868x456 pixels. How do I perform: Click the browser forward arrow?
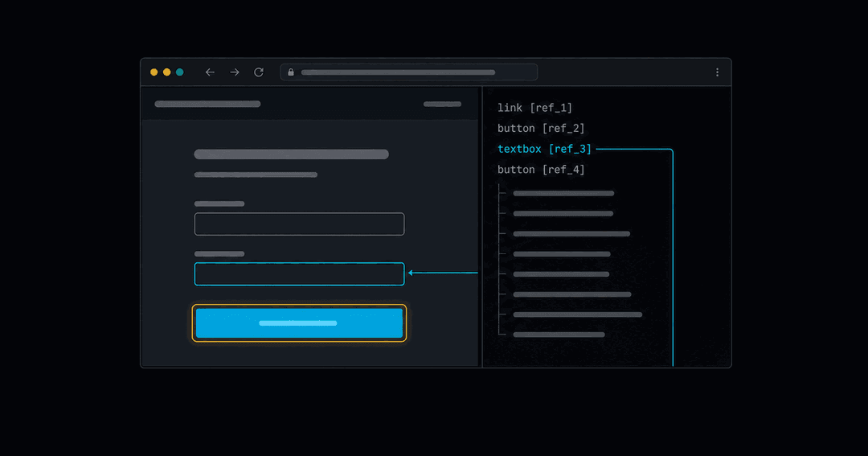tap(235, 72)
